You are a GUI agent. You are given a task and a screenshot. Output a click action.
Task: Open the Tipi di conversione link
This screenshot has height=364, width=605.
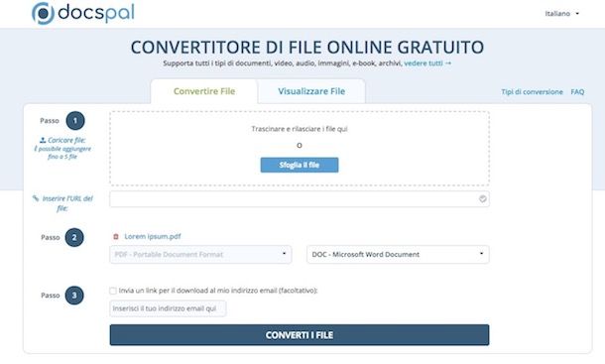pos(532,92)
